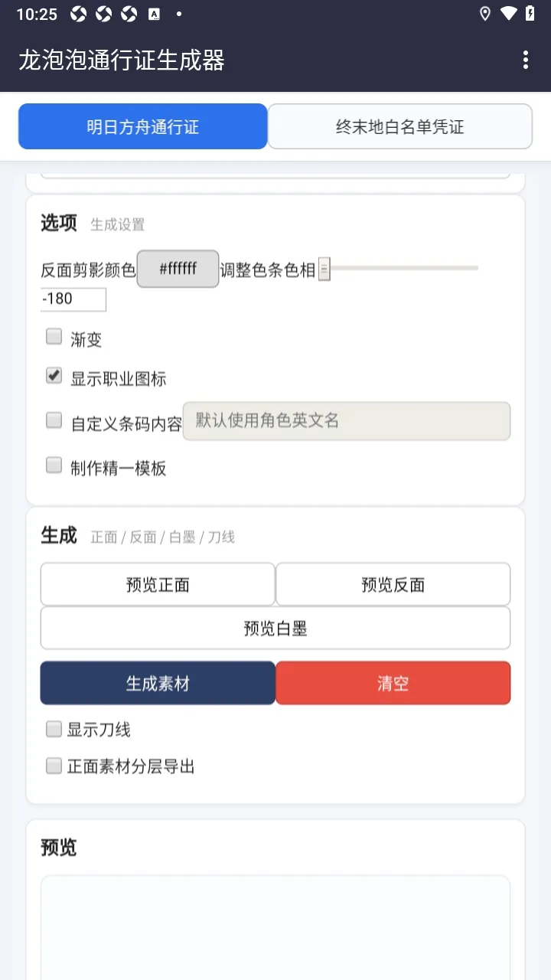The image size is (551, 980).
Task: Tap the Wi-Fi status icon
Action: (508, 14)
